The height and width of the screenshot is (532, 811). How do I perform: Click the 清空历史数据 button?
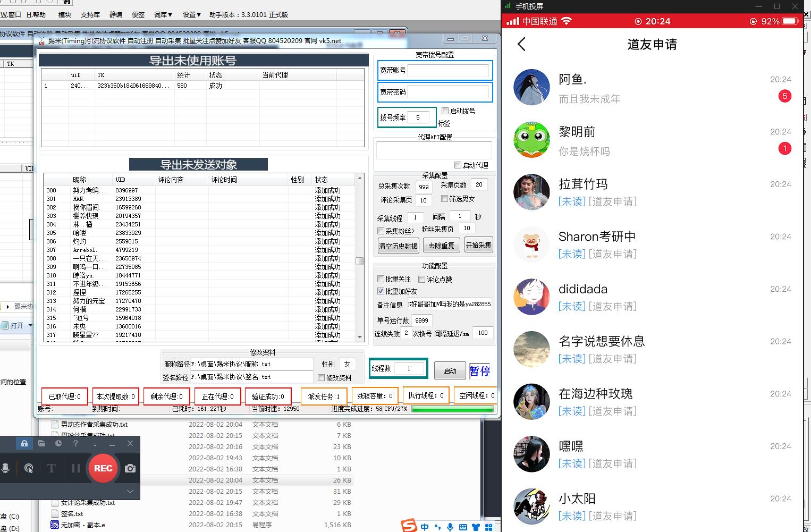(398, 245)
